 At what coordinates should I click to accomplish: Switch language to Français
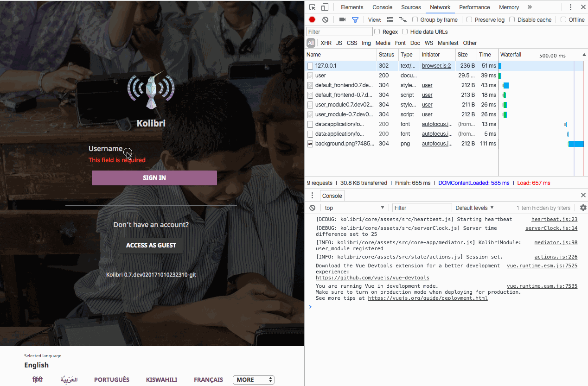[209, 380]
